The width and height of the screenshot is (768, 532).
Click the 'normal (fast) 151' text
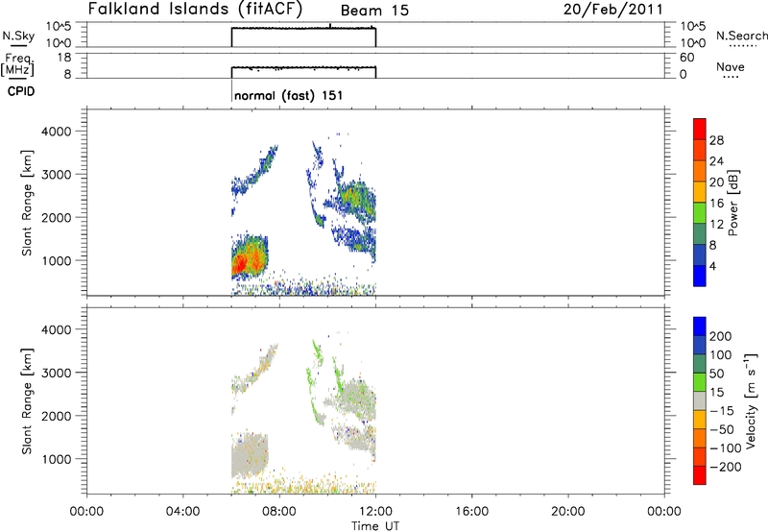pyautogui.click(x=289, y=95)
